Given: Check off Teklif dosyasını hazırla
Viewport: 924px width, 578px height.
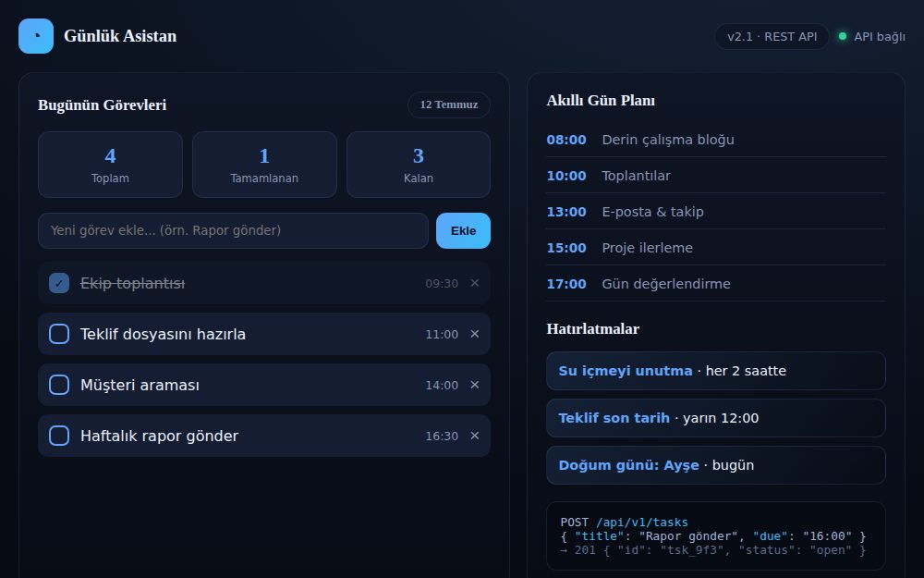Looking at the screenshot, I should point(59,334).
